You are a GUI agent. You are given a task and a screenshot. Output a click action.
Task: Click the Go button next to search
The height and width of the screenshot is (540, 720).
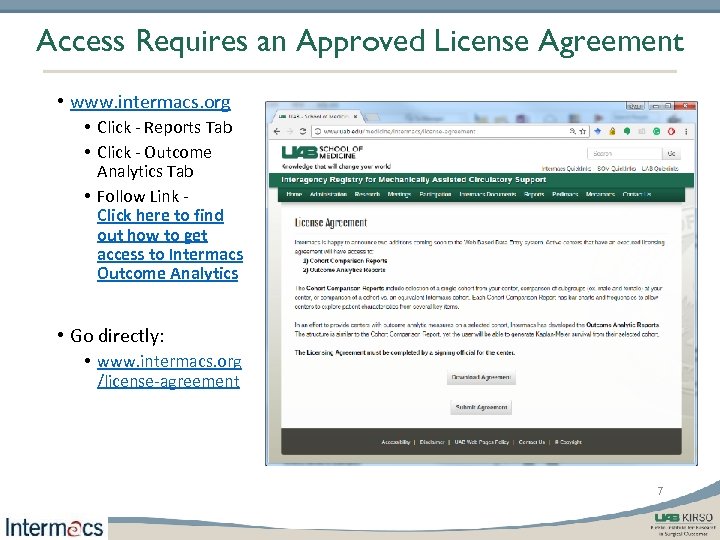pyautogui.click(x=671, y=153)
